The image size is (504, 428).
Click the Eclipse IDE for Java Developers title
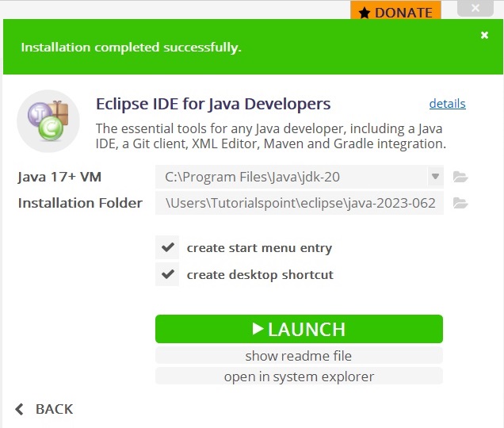[213, 104]
